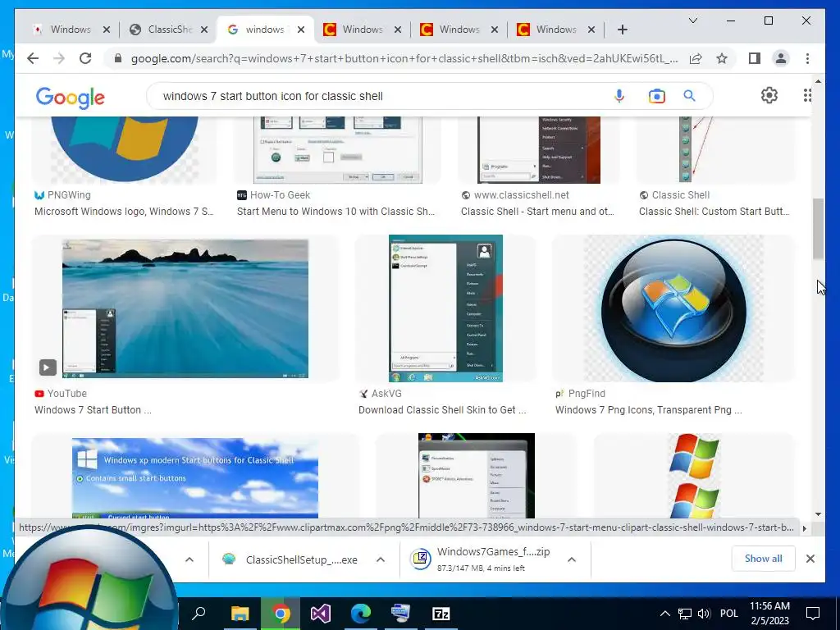Reload the page with the refresh icon
Screen dimensions: 840x630
click(85, 58)
